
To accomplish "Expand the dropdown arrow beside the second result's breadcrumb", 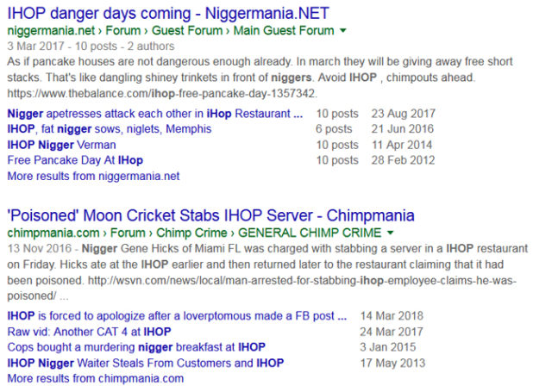I will point(391,233).
